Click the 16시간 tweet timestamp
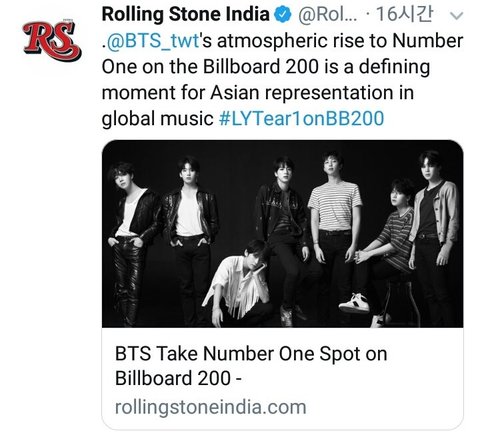 pos(404,14)
